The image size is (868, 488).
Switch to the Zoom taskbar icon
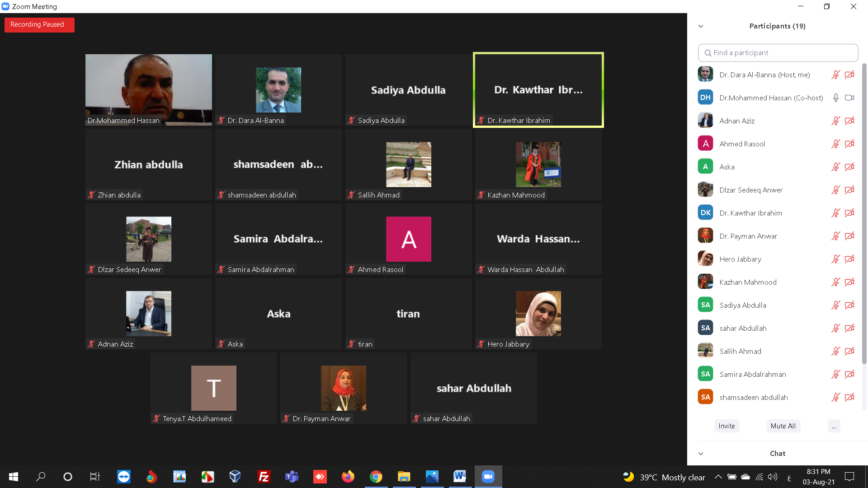pyautogui.click(x=488, y=477)
